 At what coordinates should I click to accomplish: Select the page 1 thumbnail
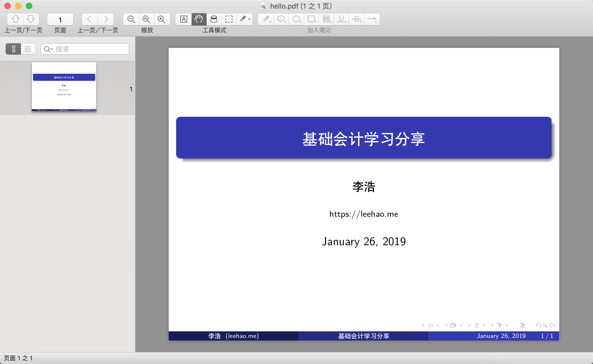(x=64, y=87)
